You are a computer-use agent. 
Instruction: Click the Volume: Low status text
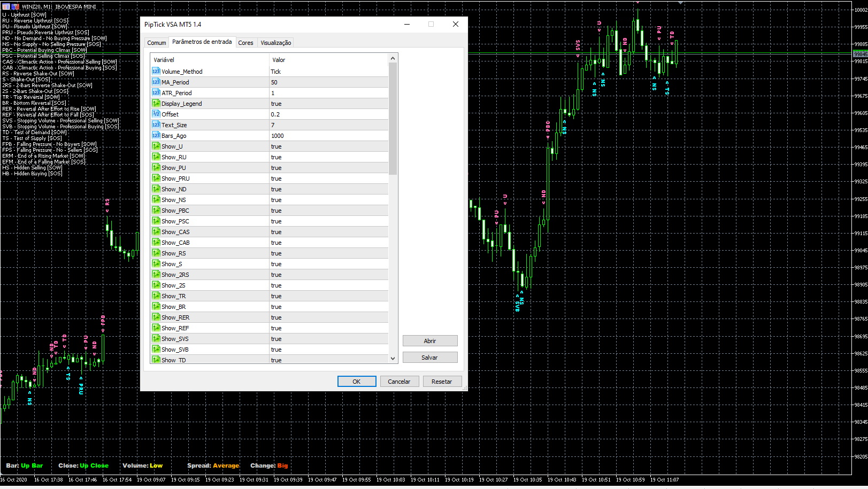point(142,465)
